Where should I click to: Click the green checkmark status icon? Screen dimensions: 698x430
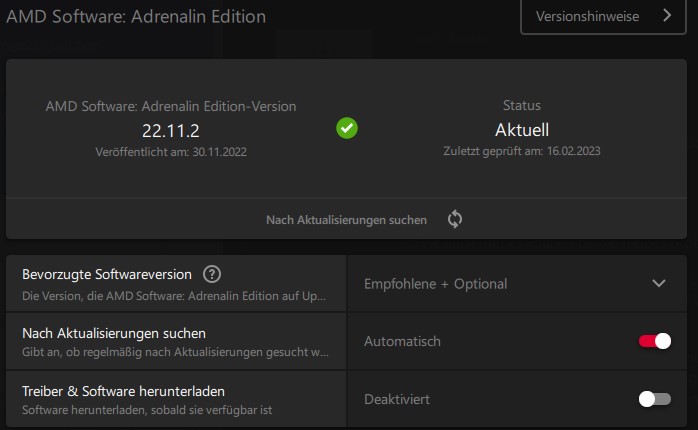347,128
